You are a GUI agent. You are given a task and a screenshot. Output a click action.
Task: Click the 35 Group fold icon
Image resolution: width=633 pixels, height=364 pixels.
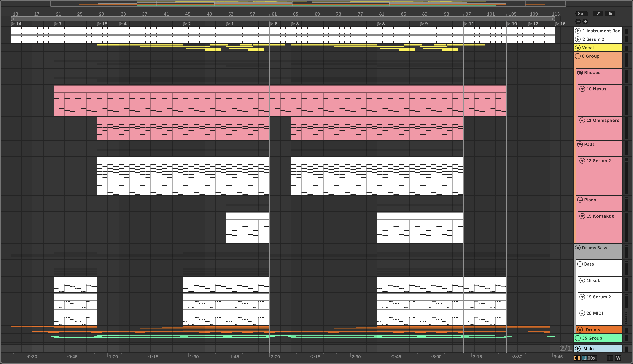578,338
